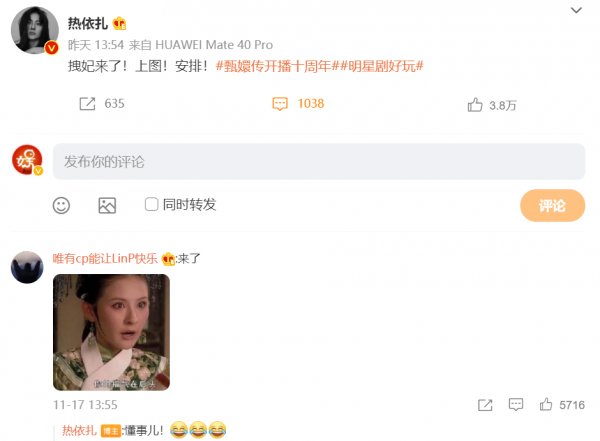Tick the 同时转发 checkbox
Screen dimensions: 600x441
click(x=152, y=204)
